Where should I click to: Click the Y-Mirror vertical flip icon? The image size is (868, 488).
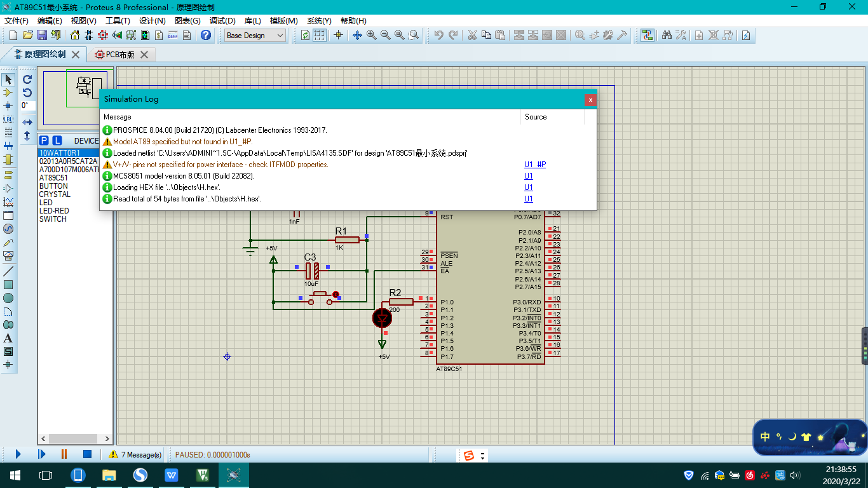27,135
